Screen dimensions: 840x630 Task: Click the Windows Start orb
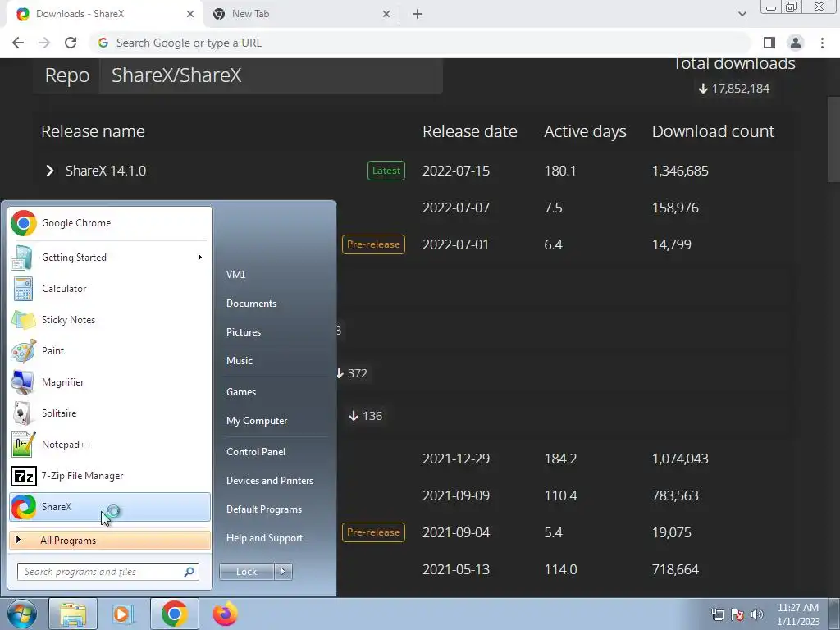(x=22, y=614)
